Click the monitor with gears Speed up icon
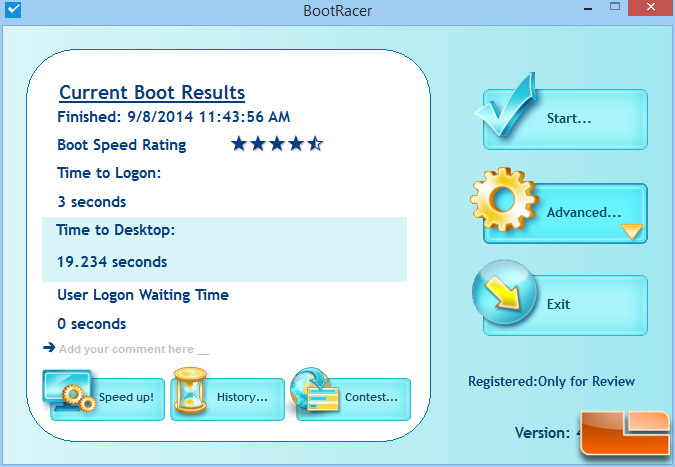This screenshot has height=467, width=675. pyautogui.click(x=69, y=390)
